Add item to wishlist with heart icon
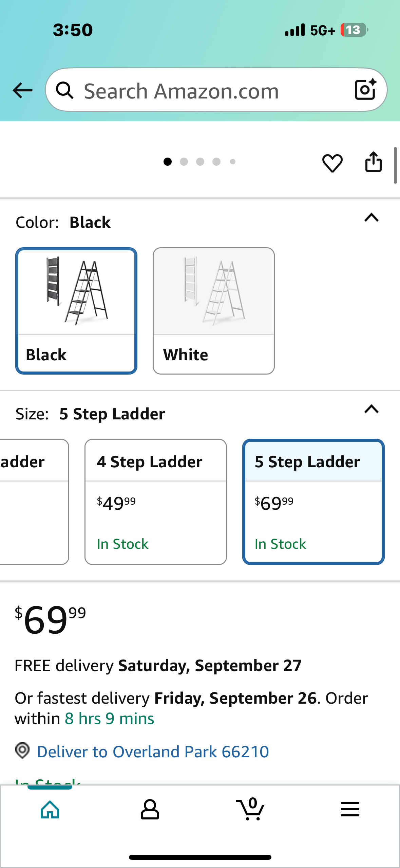This screenshot has height=868, width=400. (332, 163)
